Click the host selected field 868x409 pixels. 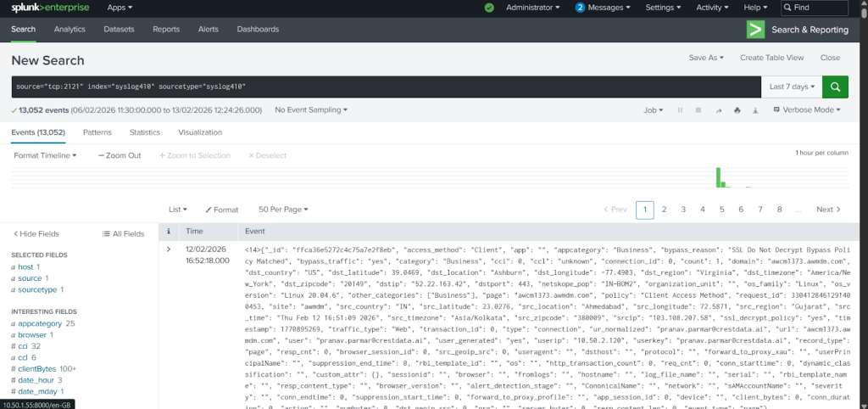(25, 267)
